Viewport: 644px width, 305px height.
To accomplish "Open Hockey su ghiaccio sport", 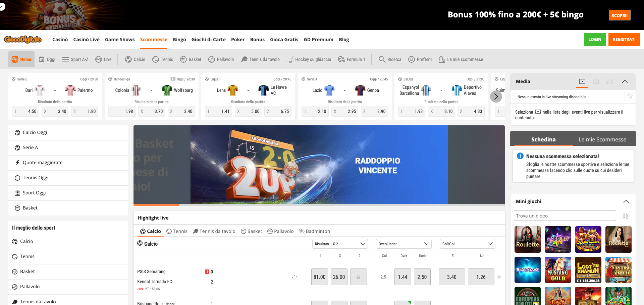I will (309, 59).
